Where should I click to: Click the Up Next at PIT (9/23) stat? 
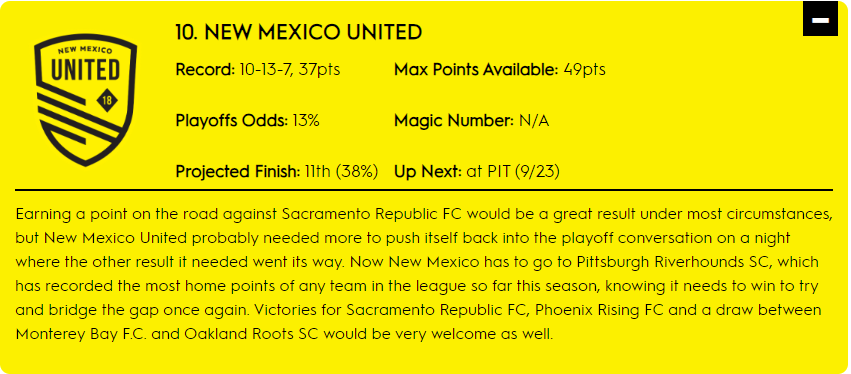point(477,172)
